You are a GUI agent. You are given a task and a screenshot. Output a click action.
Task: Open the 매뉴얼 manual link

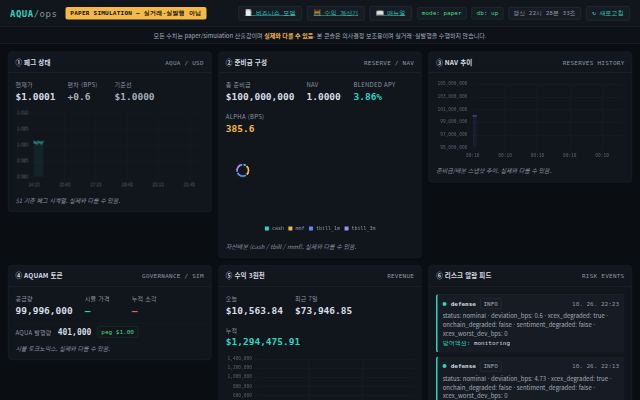(391, 13)
